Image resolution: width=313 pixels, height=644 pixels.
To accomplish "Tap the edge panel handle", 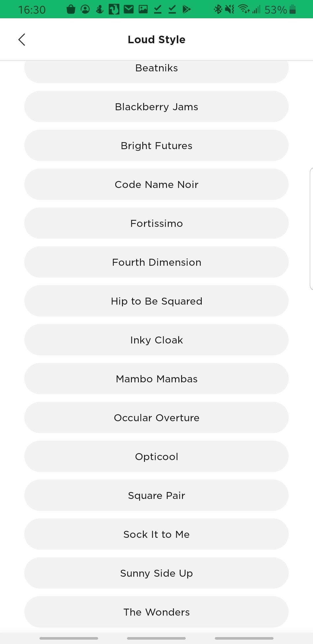I will tap(311, 229).
